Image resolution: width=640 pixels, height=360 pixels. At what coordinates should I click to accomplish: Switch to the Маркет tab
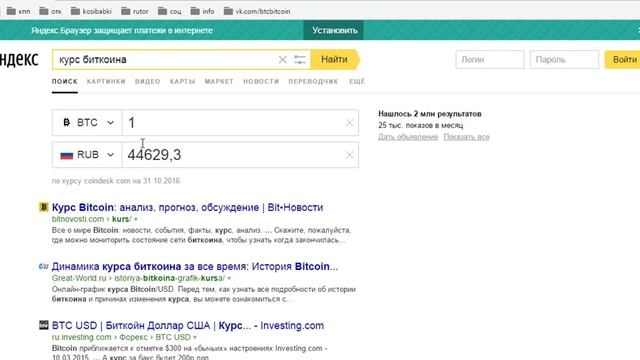[x=219, y=81]
